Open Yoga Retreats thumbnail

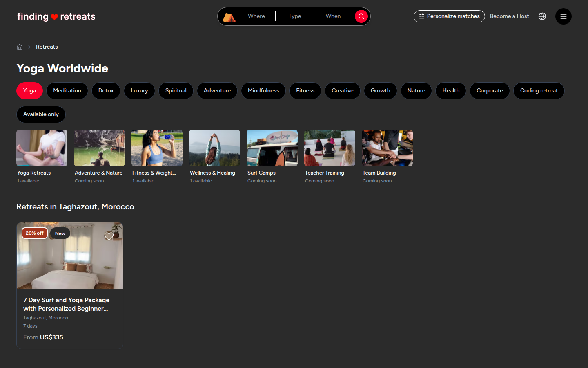click(42, 148)
